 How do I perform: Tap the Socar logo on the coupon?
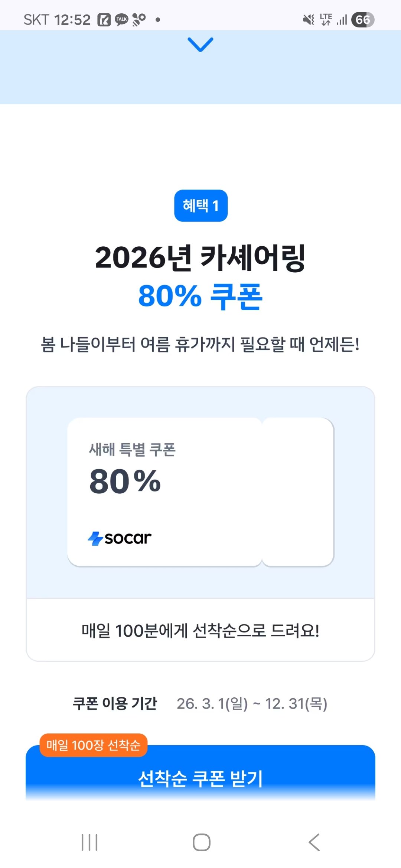(120, 538)
